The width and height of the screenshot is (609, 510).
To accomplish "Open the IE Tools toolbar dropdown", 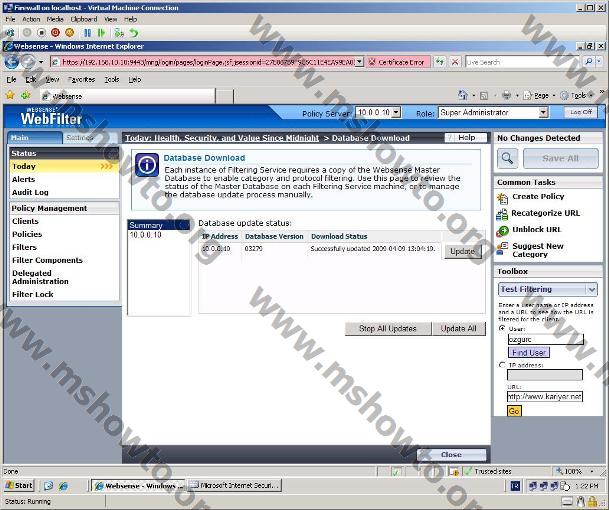I will pyautogui.click(x=590, y=95).
